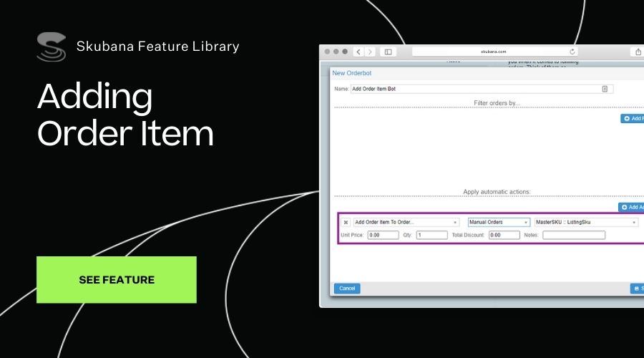
Task: Click the Add Filter button
Action: point(633,118)
